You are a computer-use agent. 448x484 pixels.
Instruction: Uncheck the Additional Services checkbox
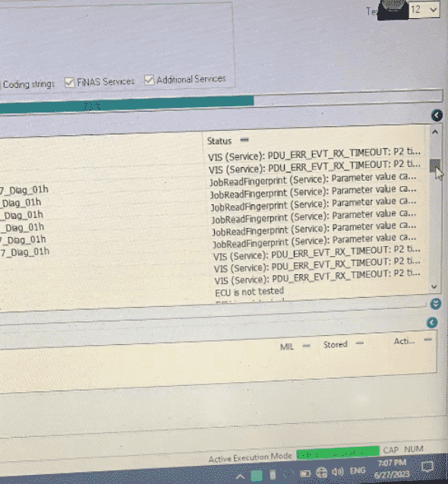point(150,80)
